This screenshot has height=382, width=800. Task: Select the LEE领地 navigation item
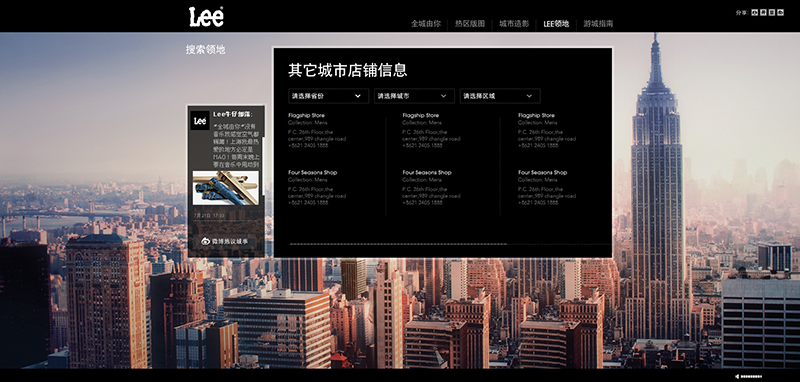(556, 23)
